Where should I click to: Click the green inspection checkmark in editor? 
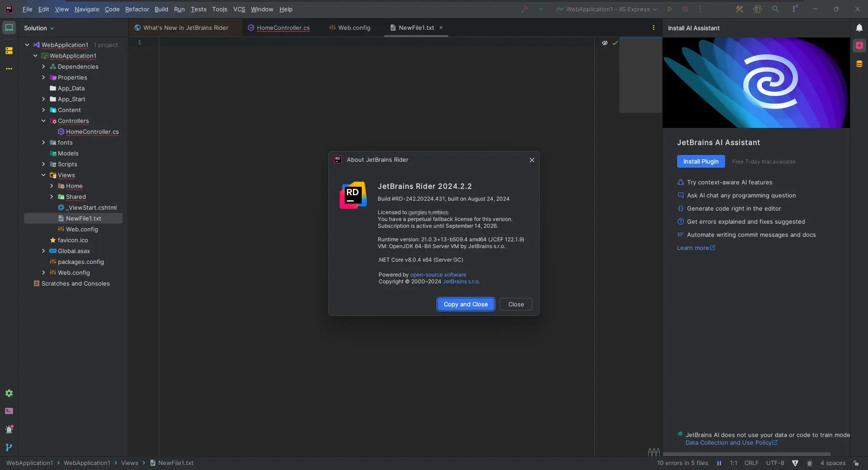tap(615, 43)
